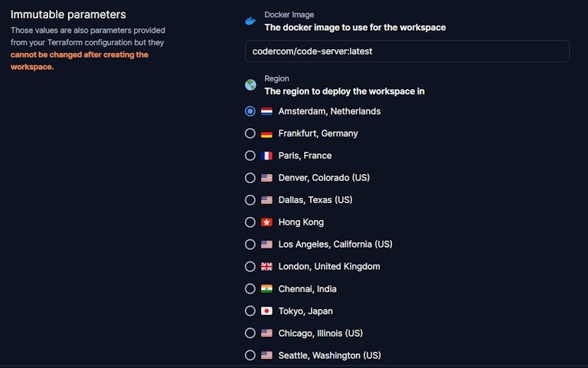Click the globe Region icon

click(250, 85)
